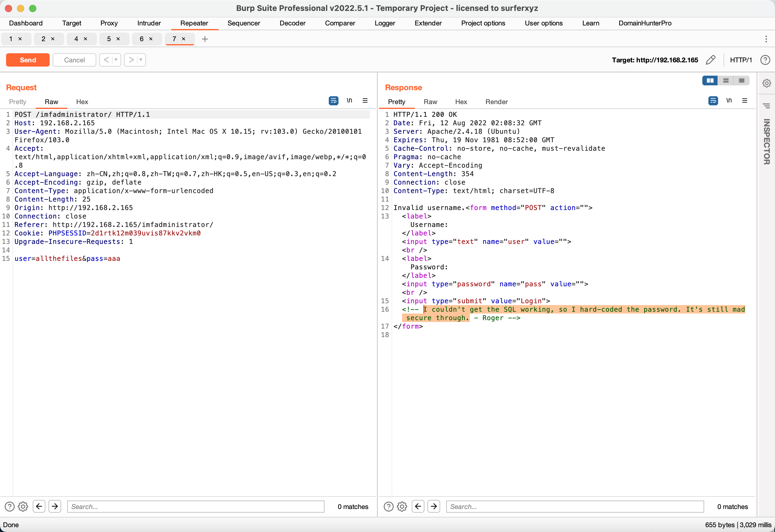Switch to the Proxy tab
Viewport: 775px width, 532px height.
[109, 23]
